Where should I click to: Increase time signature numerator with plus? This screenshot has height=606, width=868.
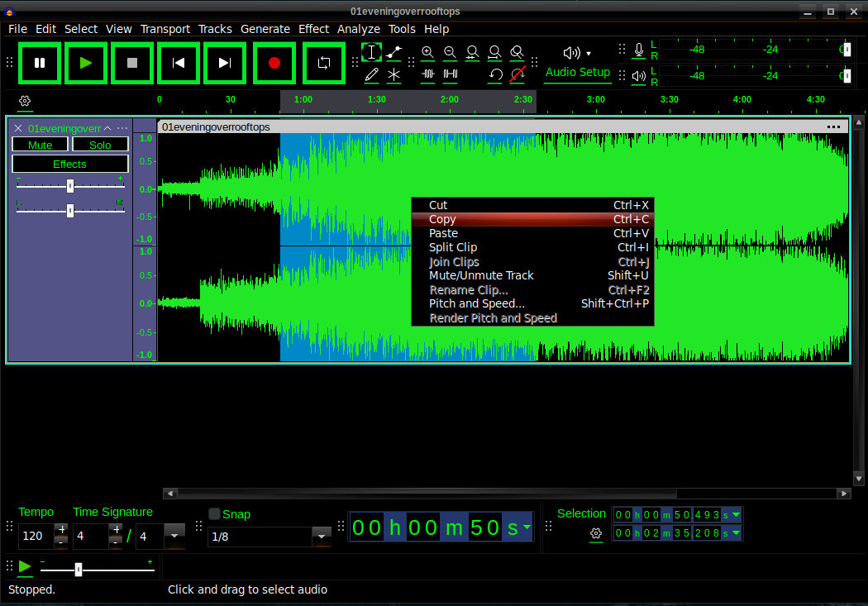click(116, 530)
